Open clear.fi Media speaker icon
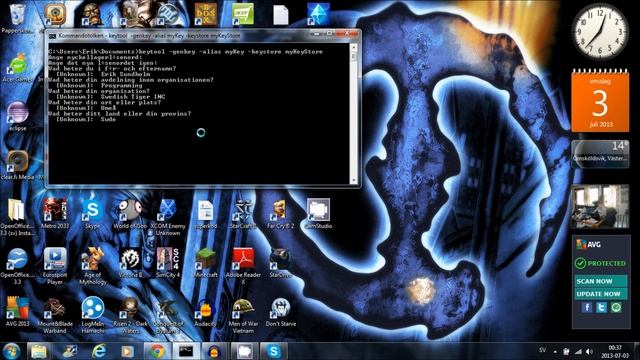The height and width of the screenshot is (360, 640). click(17, 165)
